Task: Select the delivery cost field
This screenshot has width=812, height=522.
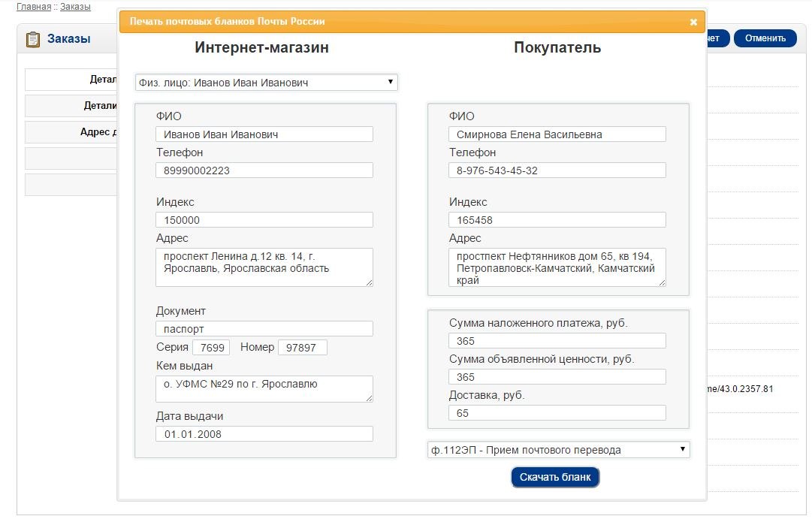Action: click(557, 413)
